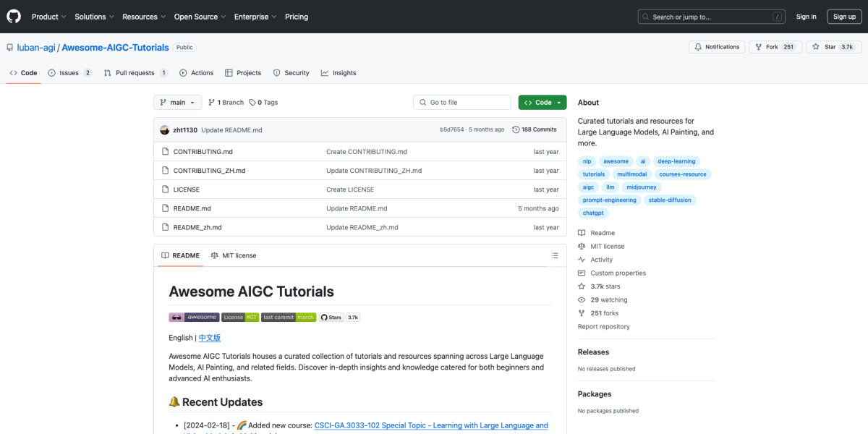Click the commit history clock icon

click(516, 129)
